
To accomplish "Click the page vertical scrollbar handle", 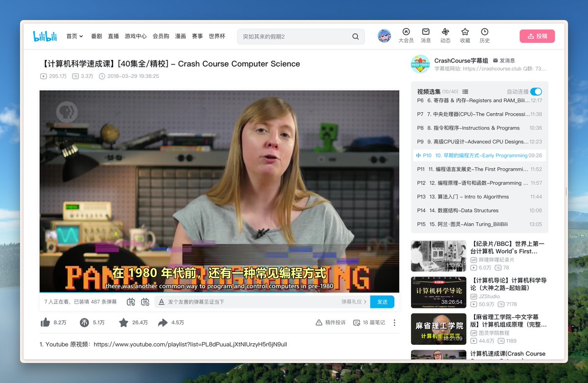I will (x=566, y=191).
